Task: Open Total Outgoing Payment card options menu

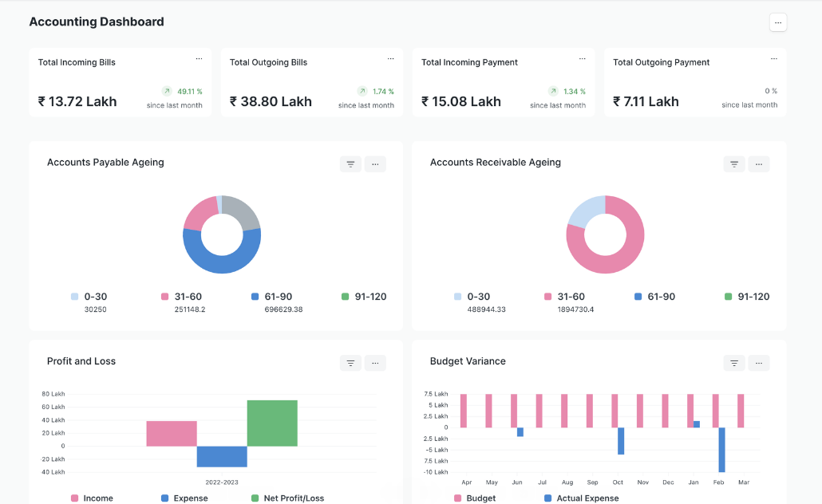Action: pos(773,59)
